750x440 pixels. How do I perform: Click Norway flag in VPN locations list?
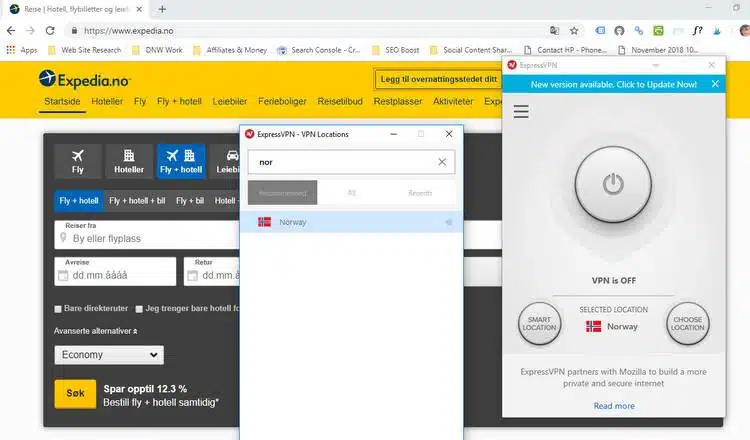(x=264, y=222)
